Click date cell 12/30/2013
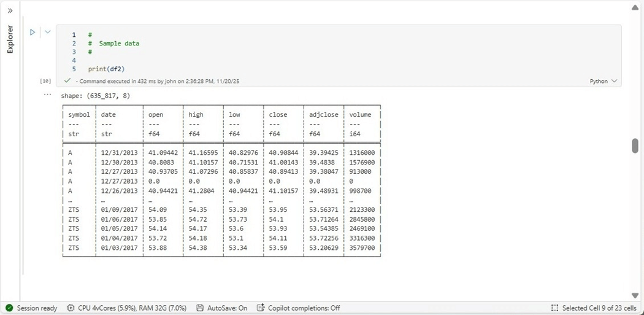This screenshot has width=644, height=315. [119, 163]
